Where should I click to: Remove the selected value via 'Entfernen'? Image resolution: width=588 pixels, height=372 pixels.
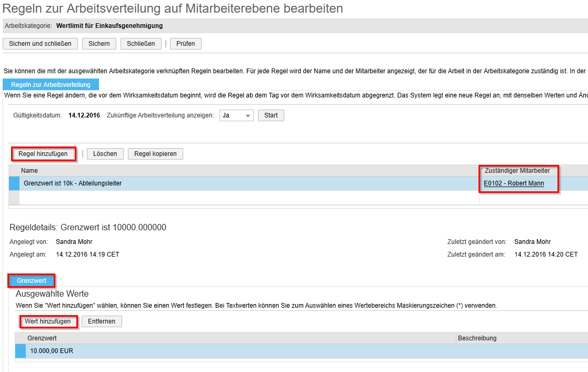pyautogui.click(x=102, y=321)
